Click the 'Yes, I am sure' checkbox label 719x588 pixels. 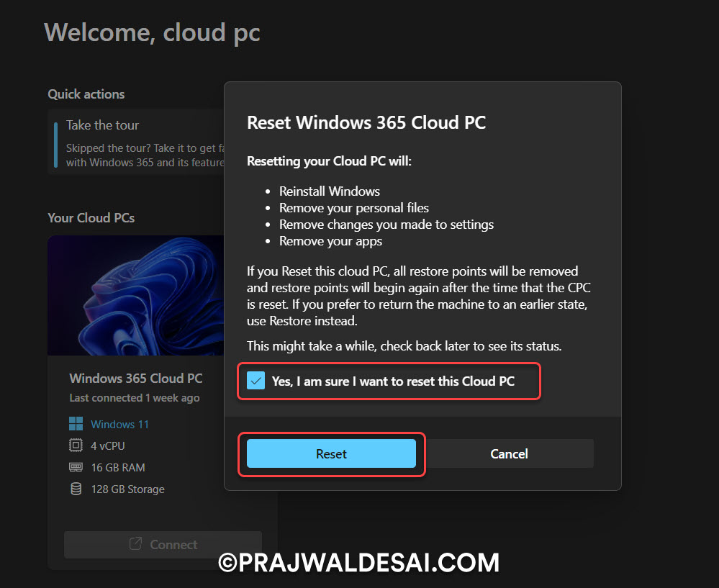click(393, 381)
